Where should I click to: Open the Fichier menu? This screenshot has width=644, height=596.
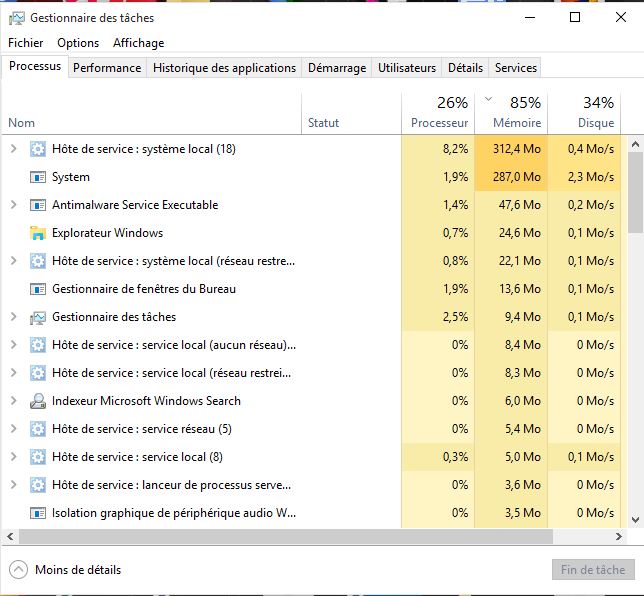pyautogui.click(x=25, y=43)
